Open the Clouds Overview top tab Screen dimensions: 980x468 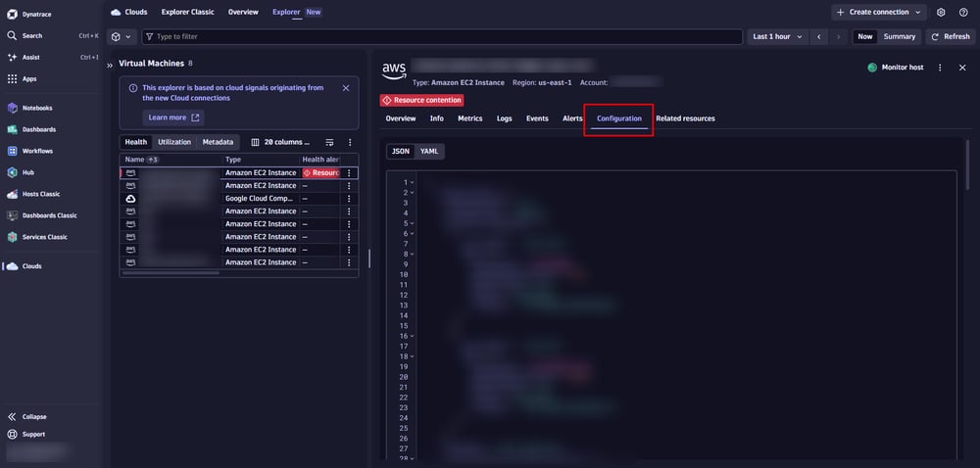(x=243, y=12)
